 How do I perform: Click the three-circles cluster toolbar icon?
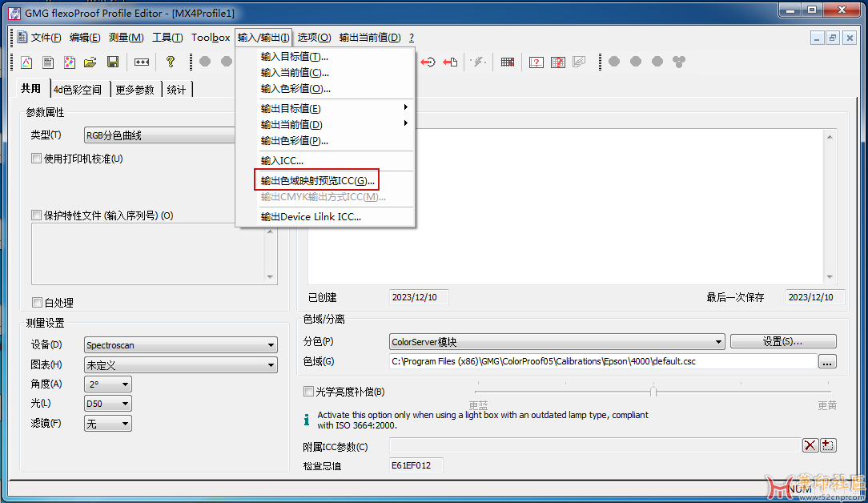tap(679, 62)
